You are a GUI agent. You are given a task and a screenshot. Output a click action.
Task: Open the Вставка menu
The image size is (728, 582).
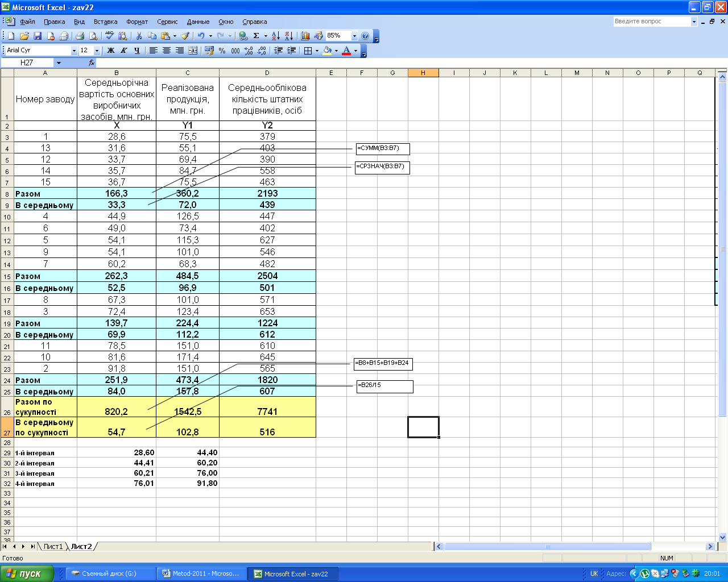coord(105,22)
